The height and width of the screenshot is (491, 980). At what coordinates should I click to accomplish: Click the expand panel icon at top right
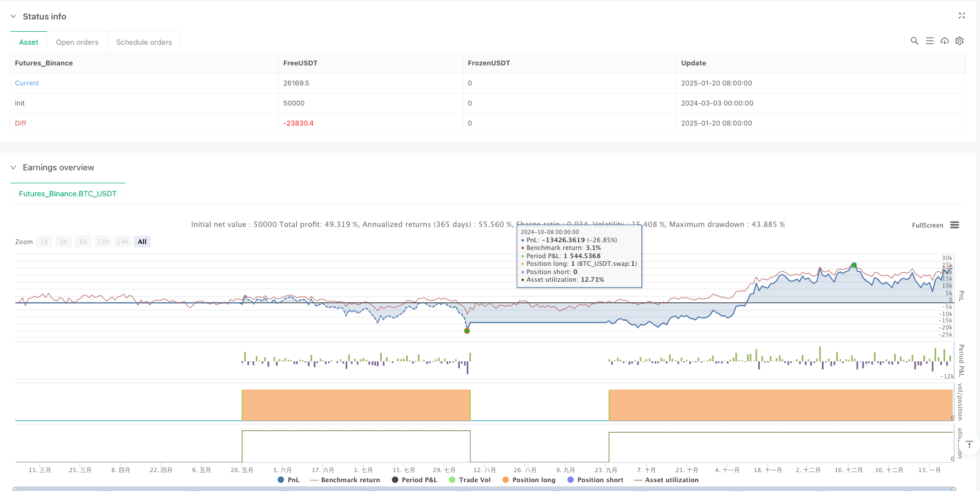click(x=962, y=16)
